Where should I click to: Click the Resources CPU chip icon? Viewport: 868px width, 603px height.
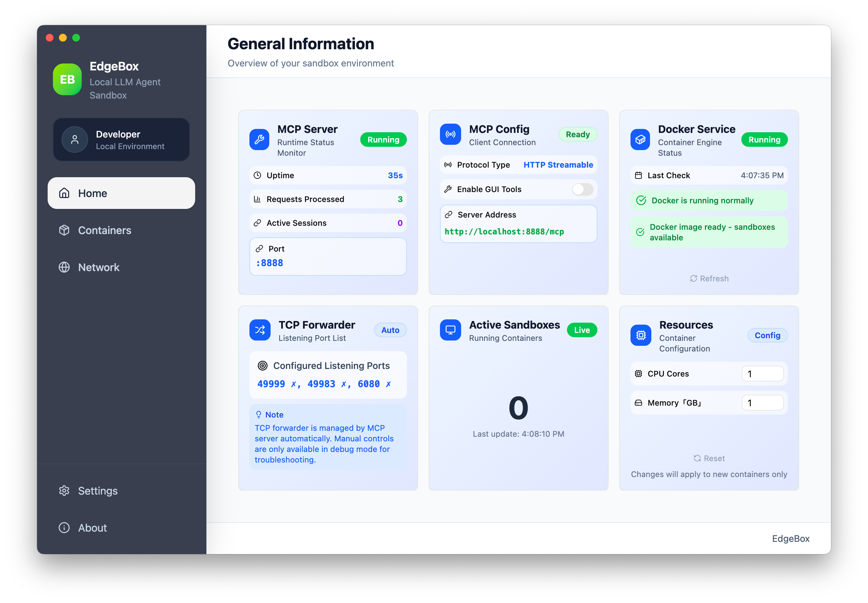[x=640, y=335]
